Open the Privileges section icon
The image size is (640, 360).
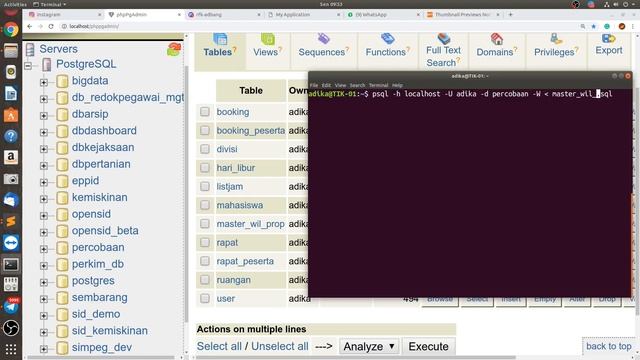click(556, 39)
